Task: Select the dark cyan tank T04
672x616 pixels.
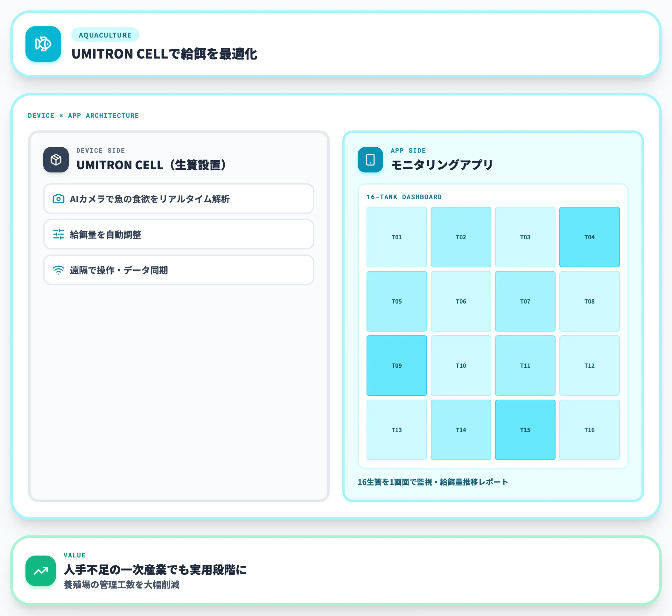Action: coord(590,237)
